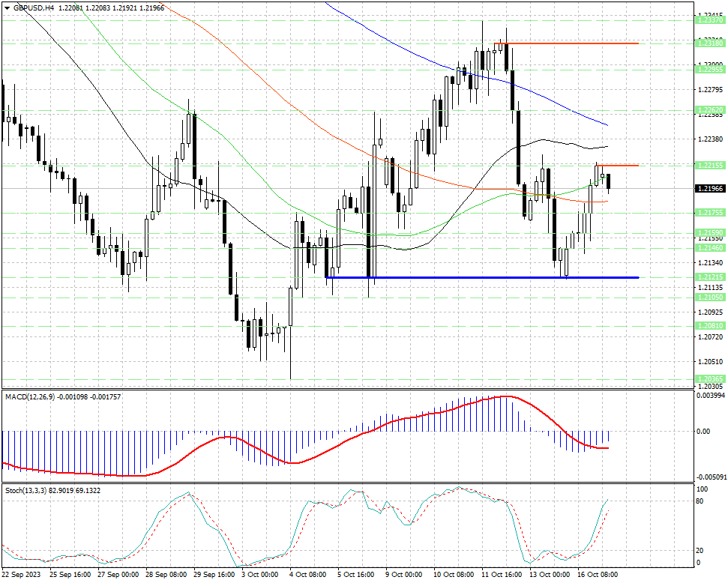Click the green level label 1.23370
This screenshot has width=728, height=583.
pyautogui.click(x=710, y=20)
